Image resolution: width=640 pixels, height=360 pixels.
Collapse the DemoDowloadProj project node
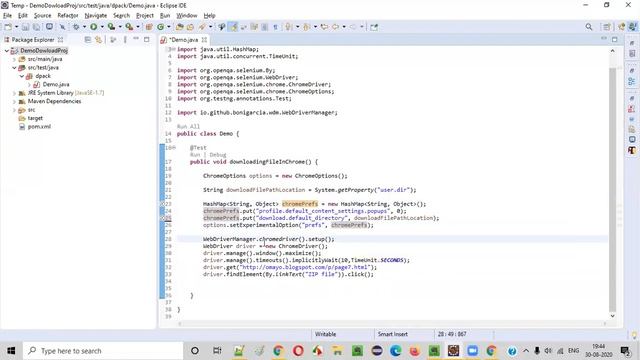click(7, 51)
